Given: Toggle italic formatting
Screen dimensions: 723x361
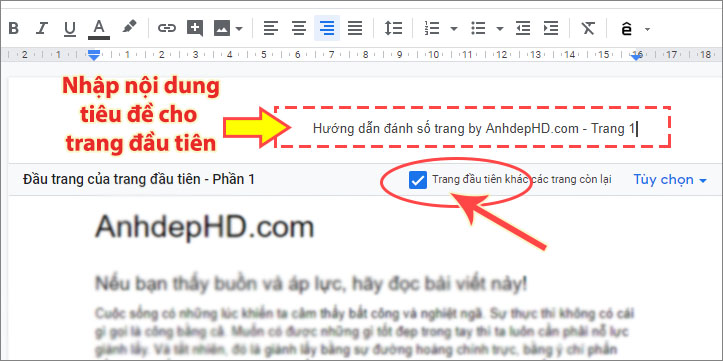Looking at the screenshot, I should (x=42, y=29).
